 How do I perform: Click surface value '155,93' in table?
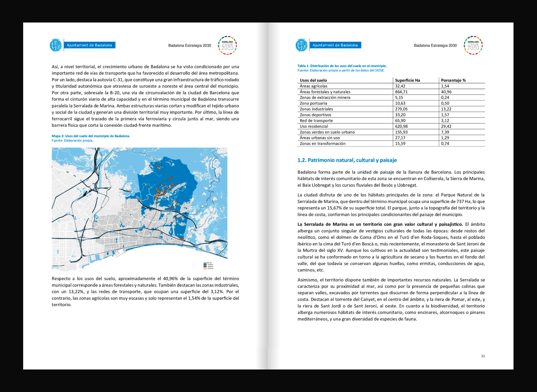401,132
